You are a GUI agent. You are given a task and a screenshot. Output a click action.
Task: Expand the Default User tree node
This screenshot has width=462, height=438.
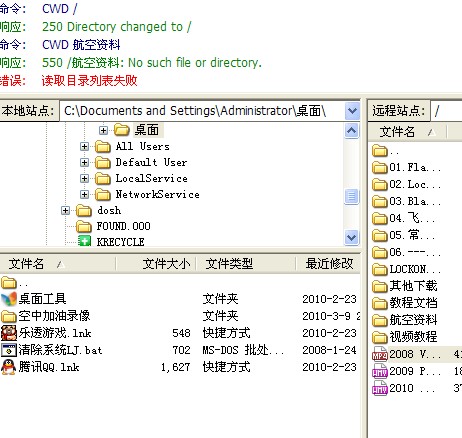(x=84, y=162)
